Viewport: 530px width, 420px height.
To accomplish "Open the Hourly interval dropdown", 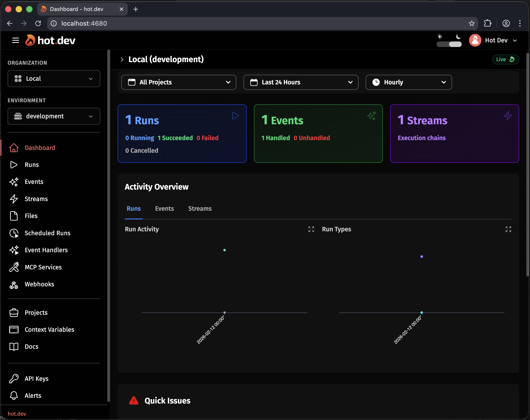I will pos(408,82).
